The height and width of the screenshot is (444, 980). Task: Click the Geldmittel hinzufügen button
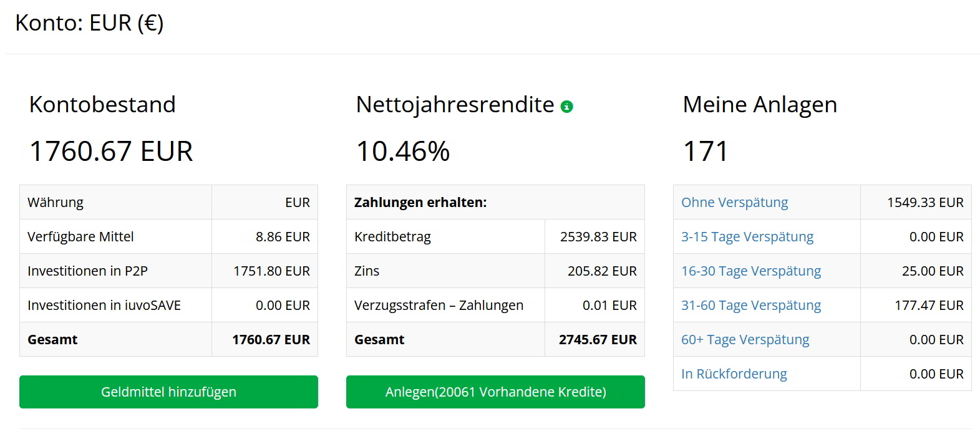[x=168, y=392]
